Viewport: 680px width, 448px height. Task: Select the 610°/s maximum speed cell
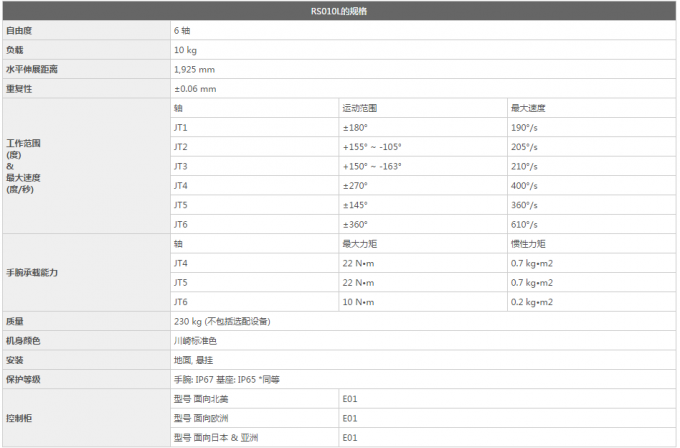[x=524, y=224]
